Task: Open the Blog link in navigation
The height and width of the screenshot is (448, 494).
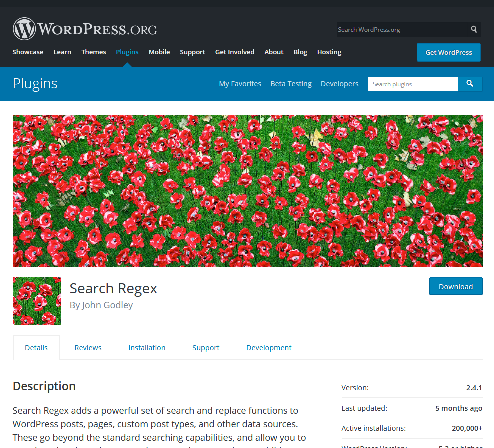Action: point(300,52)
